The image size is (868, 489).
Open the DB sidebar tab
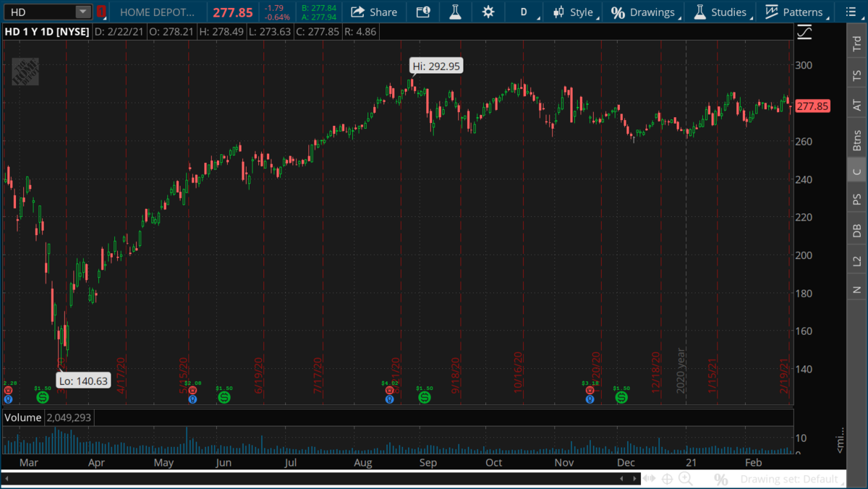pyautogui.click(x=857, y=230)
